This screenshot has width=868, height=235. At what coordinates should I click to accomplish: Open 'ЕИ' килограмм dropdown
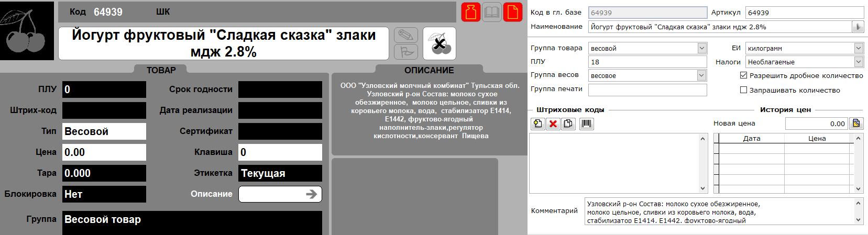pyautogui.click(x=859, y=48)
